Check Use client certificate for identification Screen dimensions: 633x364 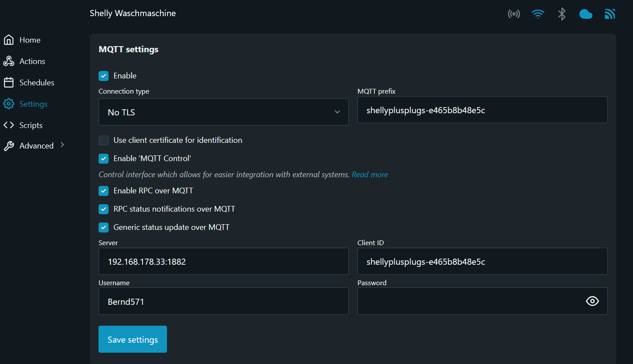(103, 140)
